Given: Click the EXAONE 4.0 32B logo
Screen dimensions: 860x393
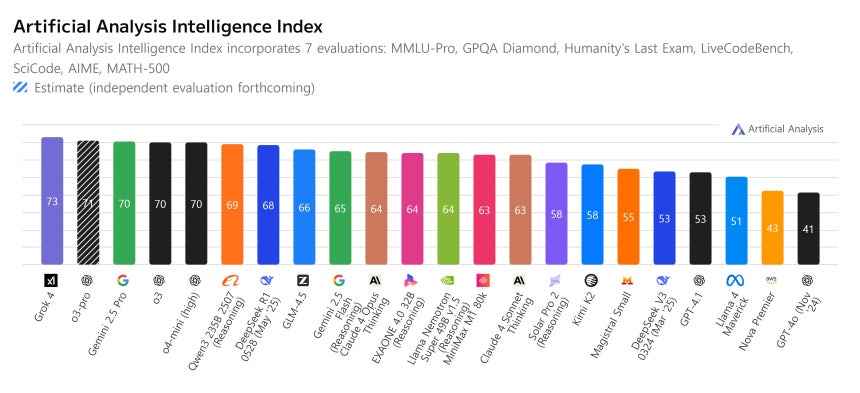Looking at the screenshot, I should (411, 281).
